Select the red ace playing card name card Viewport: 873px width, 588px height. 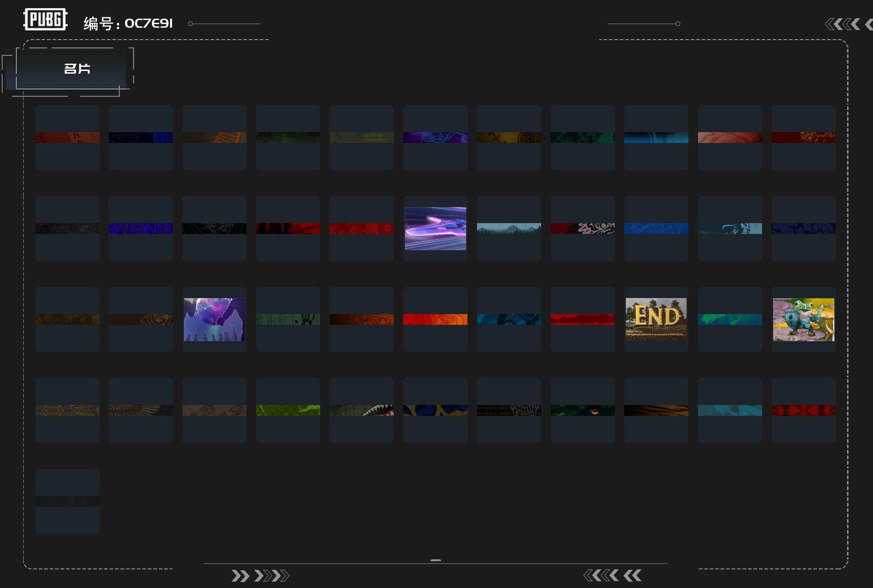[67, 137]
